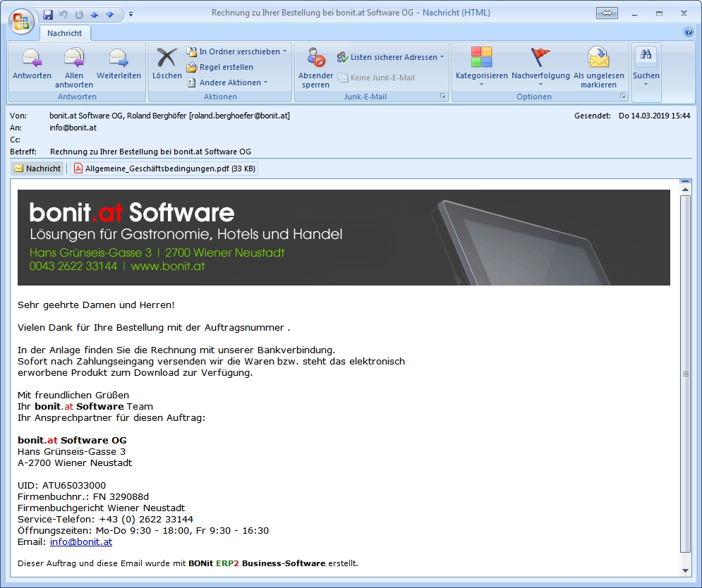Click sender address roland.berghoefer@bonit.at
This screenshot has width=702, height=588.
239,116
